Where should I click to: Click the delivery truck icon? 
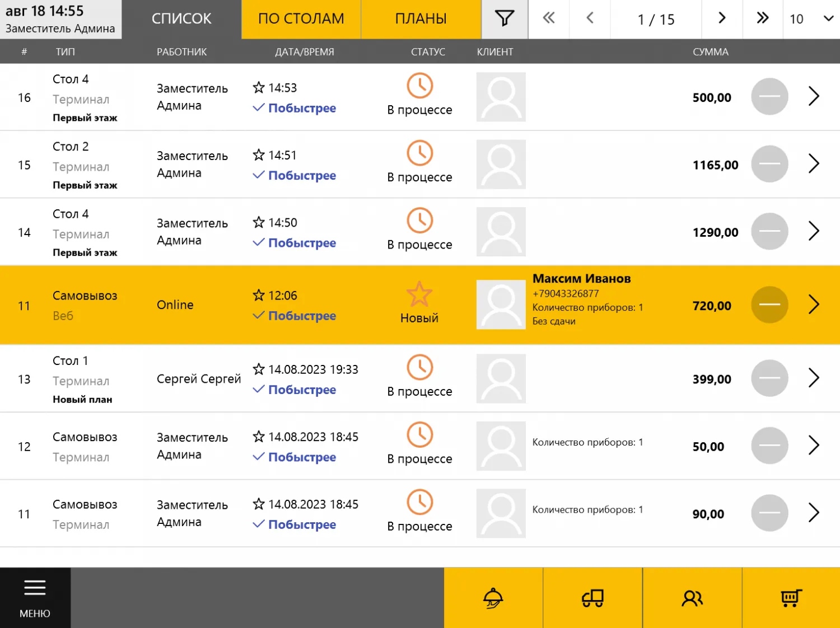(592, 598)
